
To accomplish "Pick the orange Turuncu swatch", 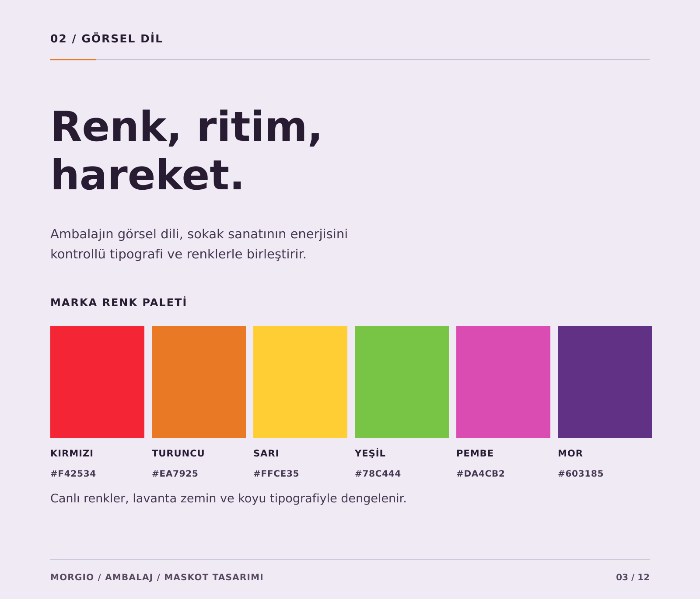I will [199, 382].
